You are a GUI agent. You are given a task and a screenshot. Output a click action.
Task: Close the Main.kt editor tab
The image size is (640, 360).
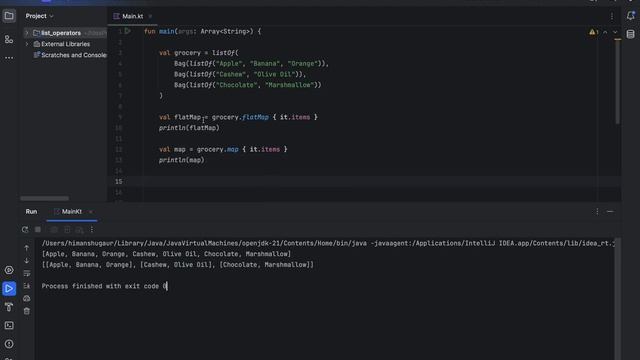click(x=150, y=16)
